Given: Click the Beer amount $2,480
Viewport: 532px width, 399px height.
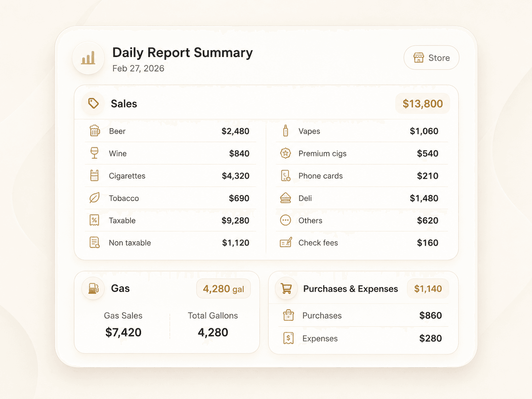Looking at the screenshot, I should coord(235,131).
